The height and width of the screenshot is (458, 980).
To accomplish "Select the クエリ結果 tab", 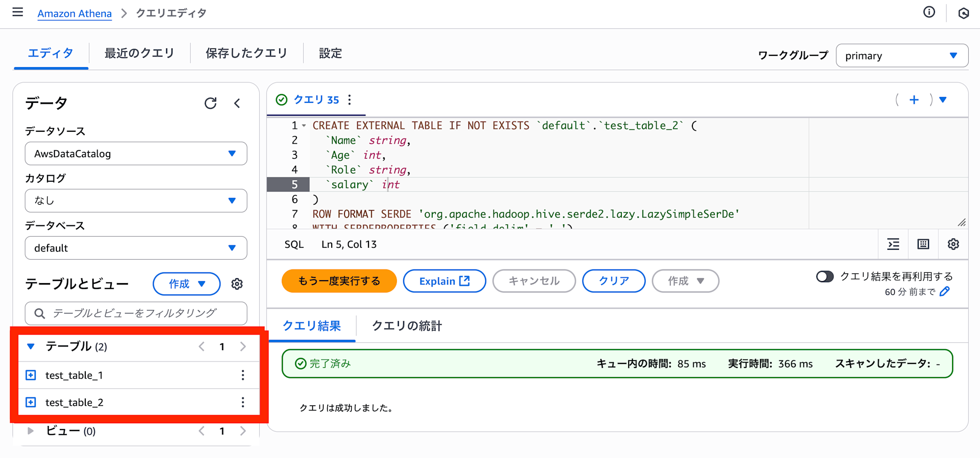I will point(312,326).
